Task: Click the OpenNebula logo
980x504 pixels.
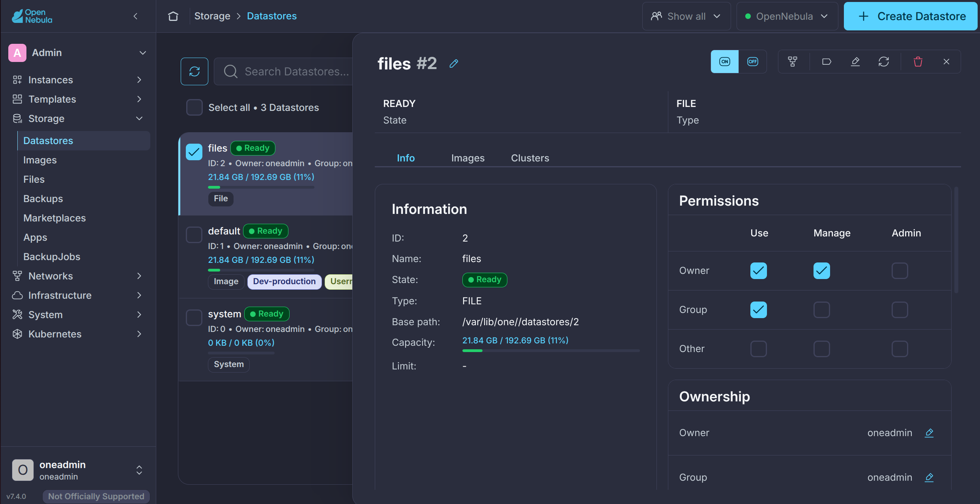Action: coord(32,16)
